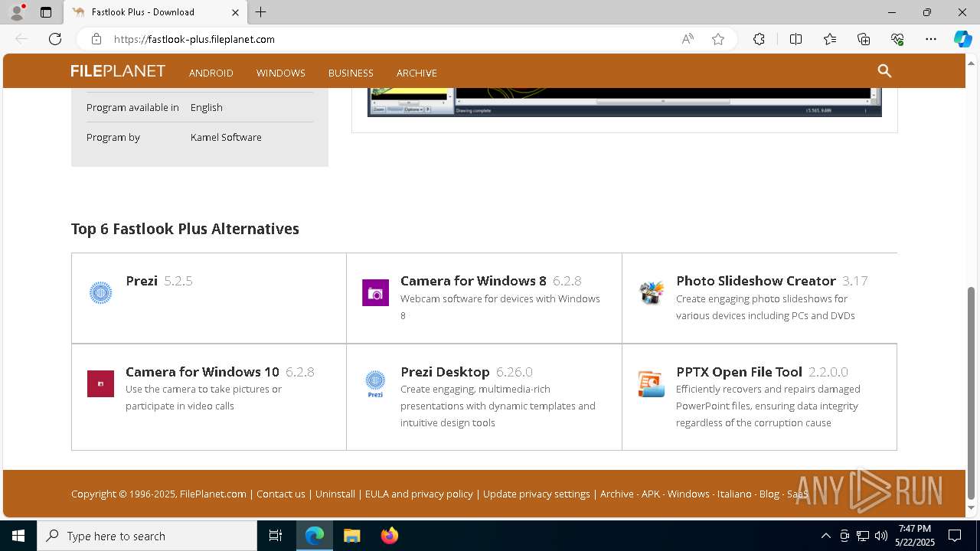Open the ARCHIVE menu item
Image resolution: width=980 pixels, height=551 pixels.
[x=416, y=73]
